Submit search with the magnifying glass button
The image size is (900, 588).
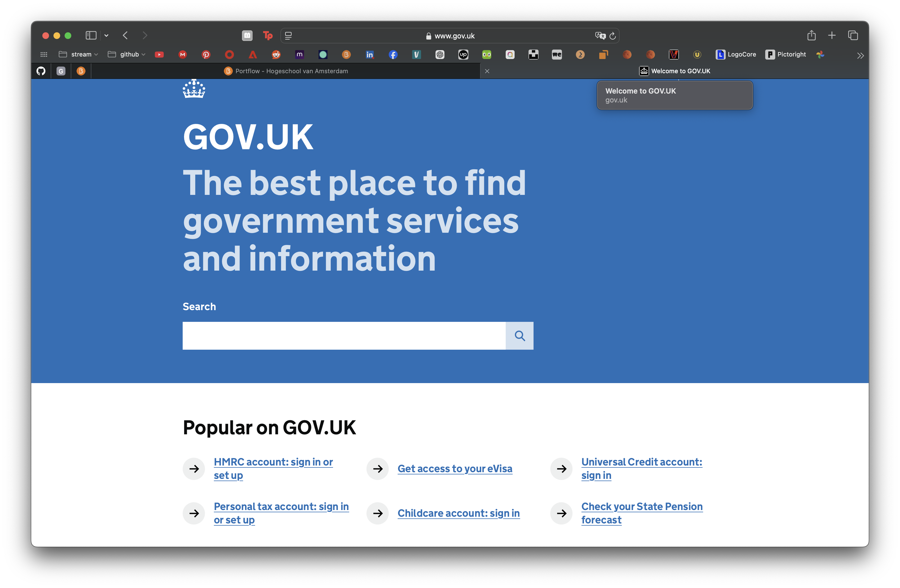coord(520,335)
